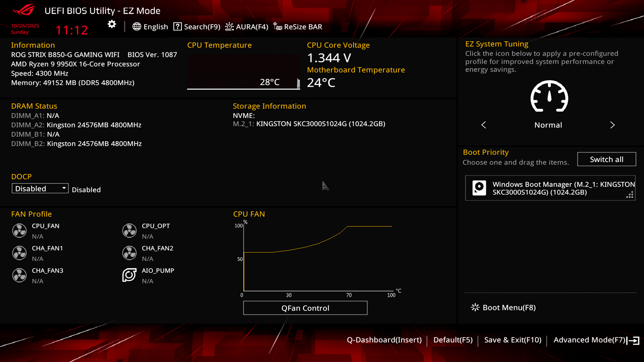Open settings via the gear icon

(112, 24)
